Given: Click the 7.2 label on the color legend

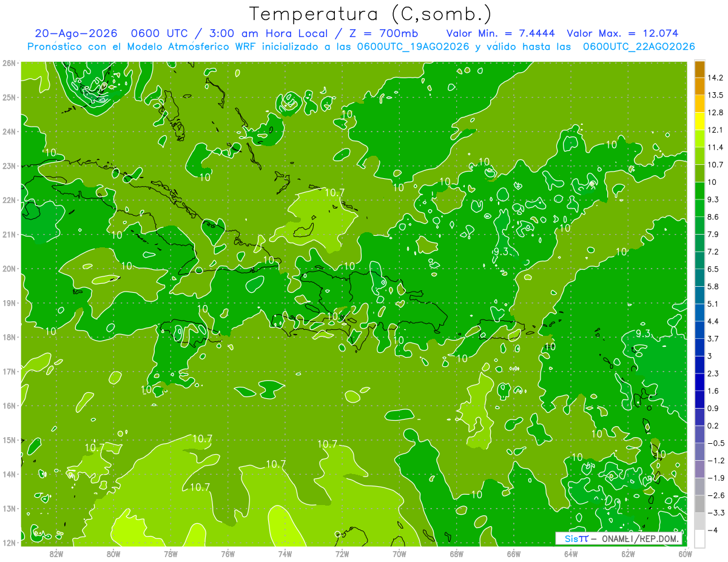Looking at the screenshot, I should pos(713,252).
